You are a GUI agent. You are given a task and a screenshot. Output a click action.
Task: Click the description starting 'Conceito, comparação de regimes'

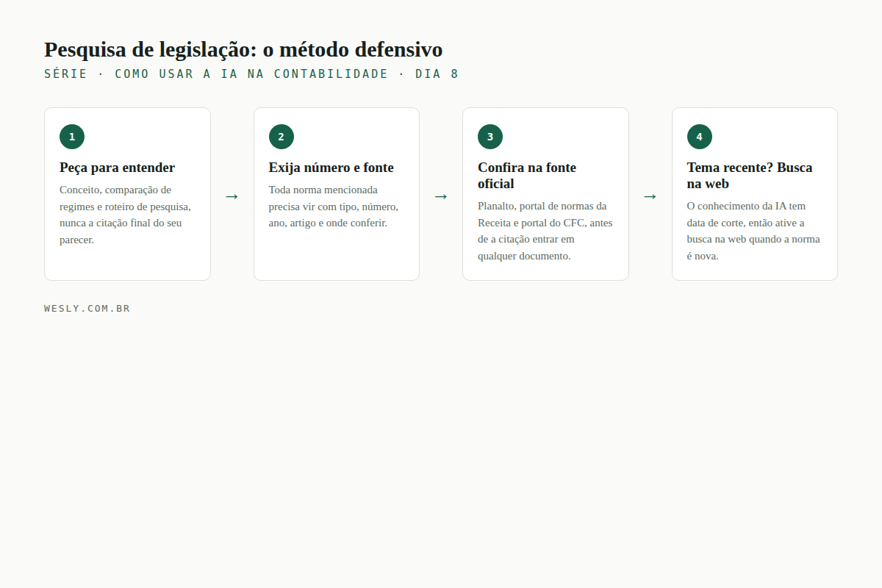(126, 215)
